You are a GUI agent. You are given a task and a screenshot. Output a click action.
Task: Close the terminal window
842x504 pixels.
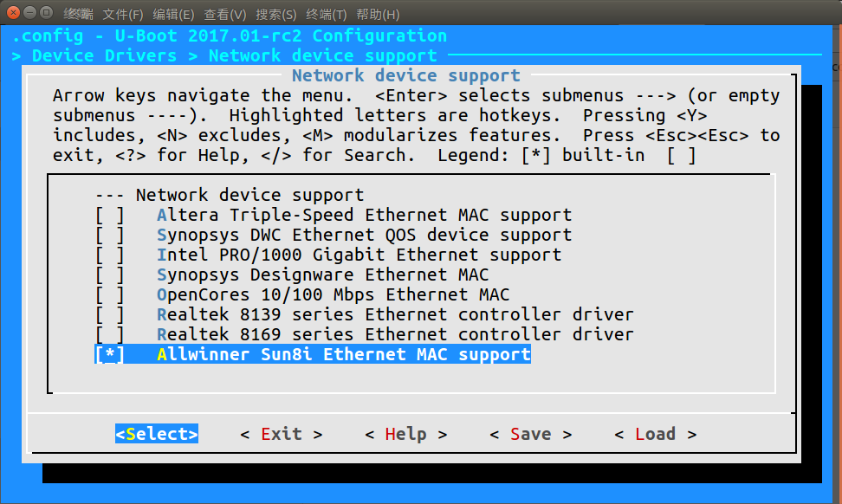(x=11, y=15)
